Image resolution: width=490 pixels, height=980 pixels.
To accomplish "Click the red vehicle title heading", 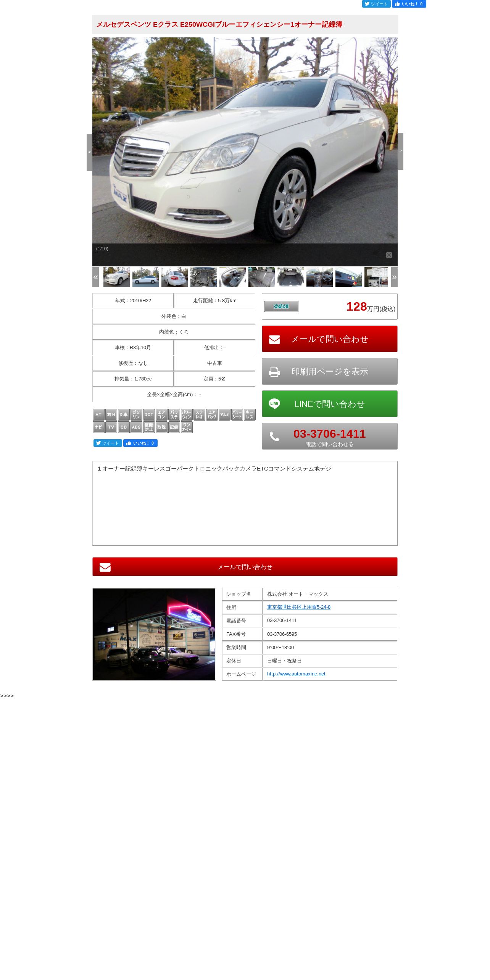I will (219, 24).
